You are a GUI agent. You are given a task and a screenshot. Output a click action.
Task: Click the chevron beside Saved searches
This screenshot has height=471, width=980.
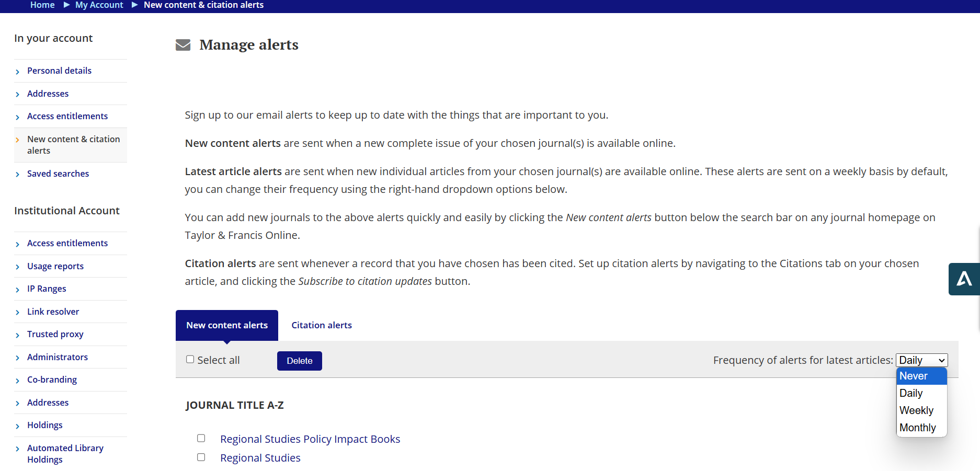pyautogui.click(x=18, y=174)
